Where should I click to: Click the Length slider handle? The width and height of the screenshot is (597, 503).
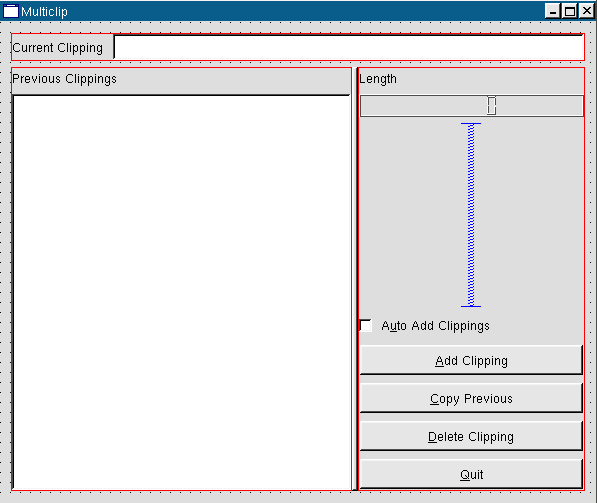[492, 105]
